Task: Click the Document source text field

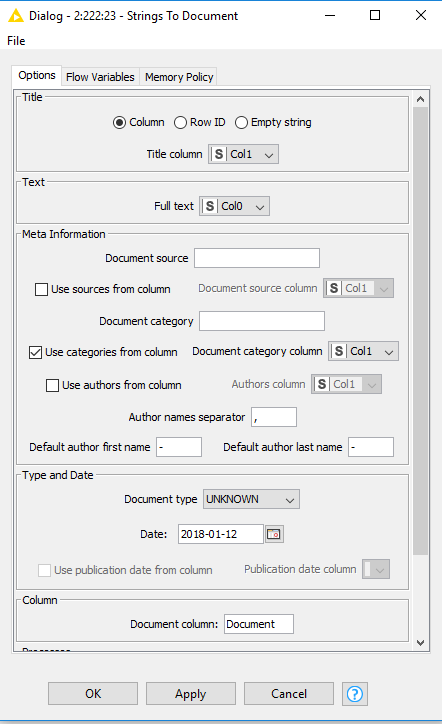Action: click(257, 258)
